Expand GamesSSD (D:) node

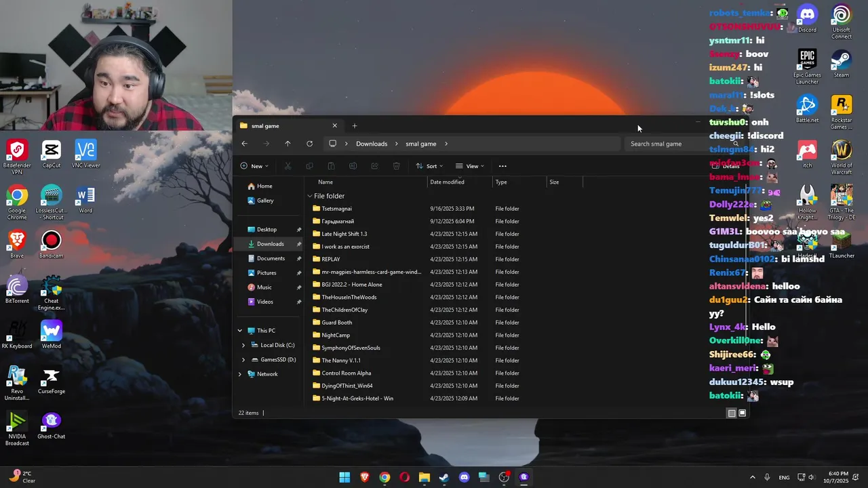point(243,360)
